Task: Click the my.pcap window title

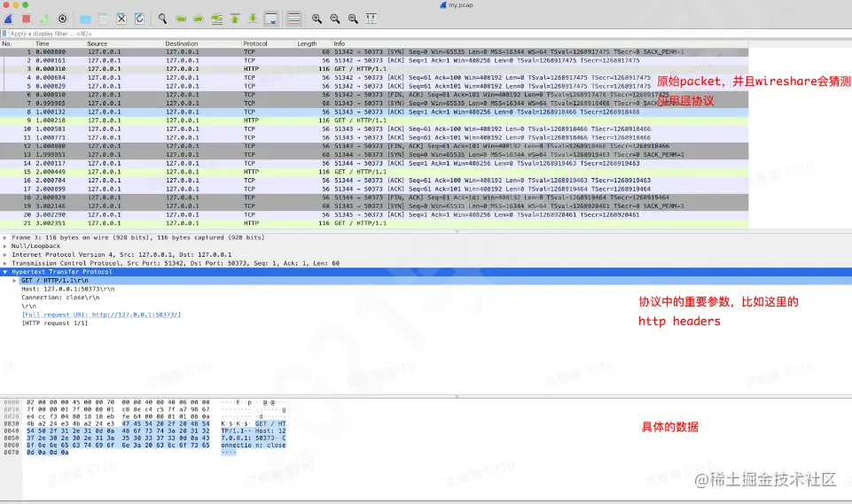Action: 456,5
